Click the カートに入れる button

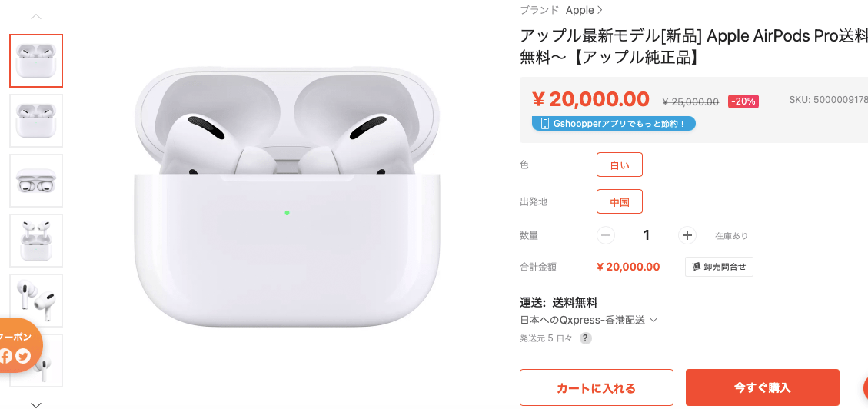point(596,387)
